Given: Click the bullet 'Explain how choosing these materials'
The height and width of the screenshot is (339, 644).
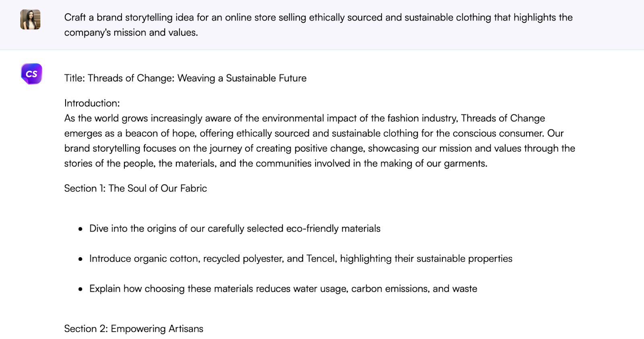Looking at the screenshot, I should pyautogui.click(x=283, y=289).
